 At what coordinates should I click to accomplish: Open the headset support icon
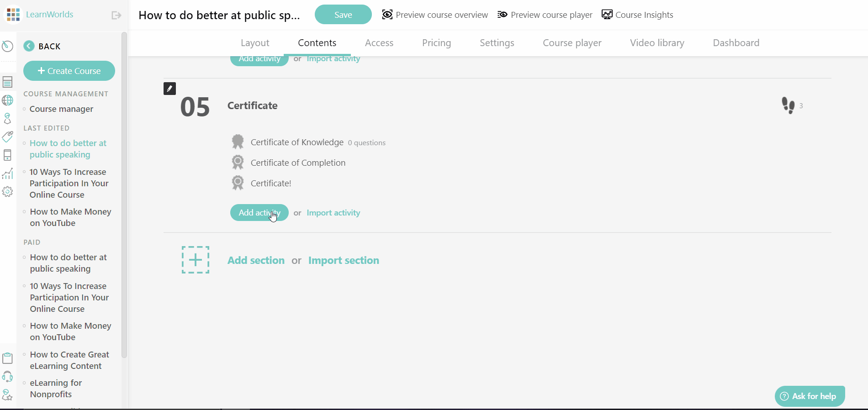tap(8, 376)
